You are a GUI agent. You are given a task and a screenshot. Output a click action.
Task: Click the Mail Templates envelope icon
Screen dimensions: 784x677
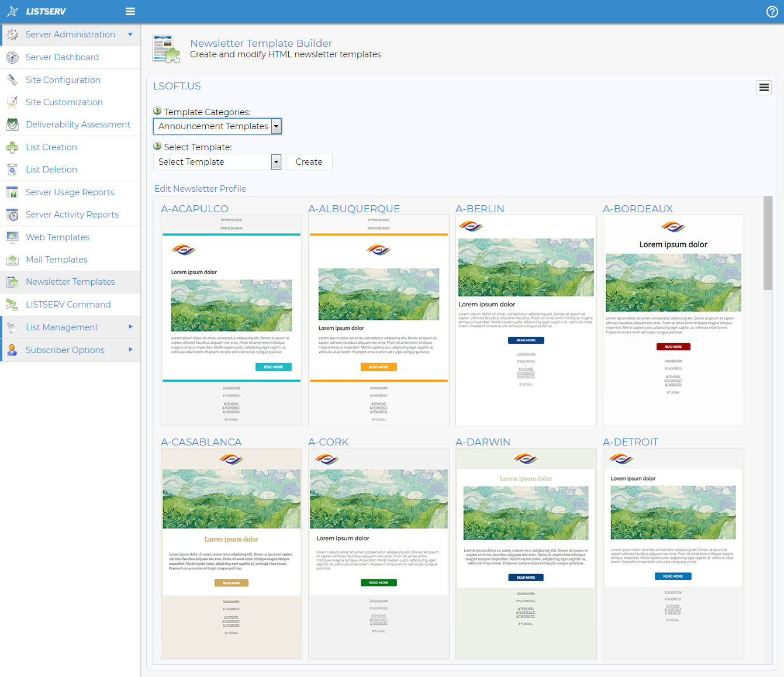click(12, 260)
